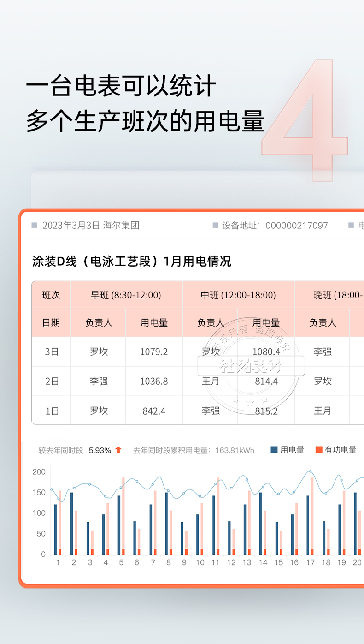This screenshot has height=644, width=364.
Task: Click day 17 on the chart x-axis
Action: point(311,562)
